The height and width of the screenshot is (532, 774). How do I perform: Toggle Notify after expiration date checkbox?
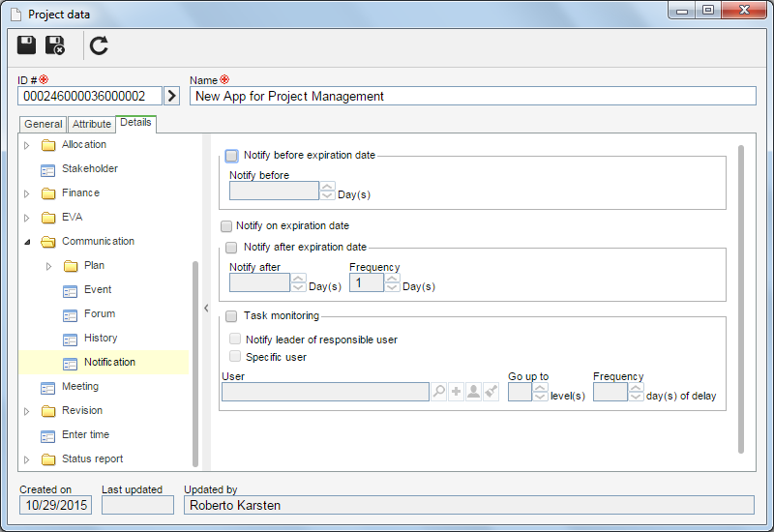(x=231, y=248)
